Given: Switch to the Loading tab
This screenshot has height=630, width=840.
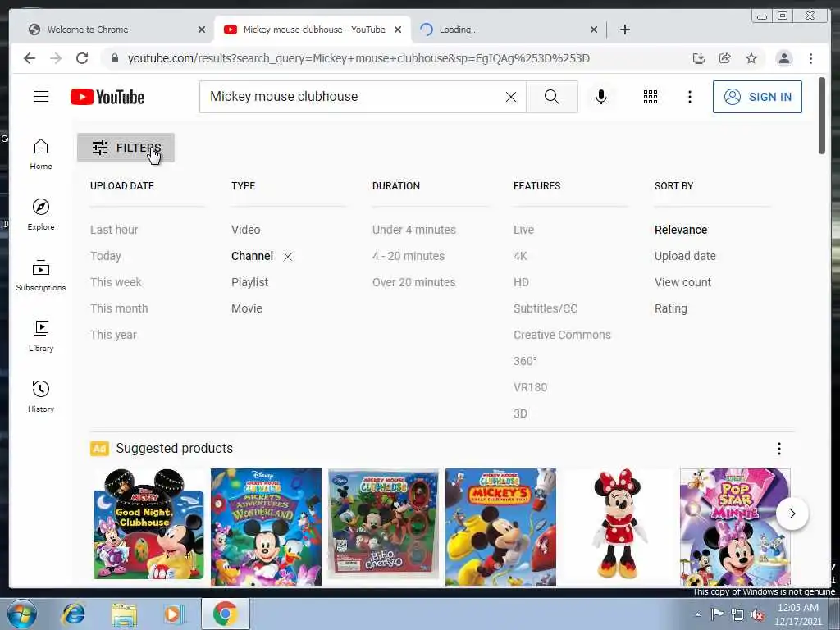Looking at the screenshot, I should click(508, 30).
